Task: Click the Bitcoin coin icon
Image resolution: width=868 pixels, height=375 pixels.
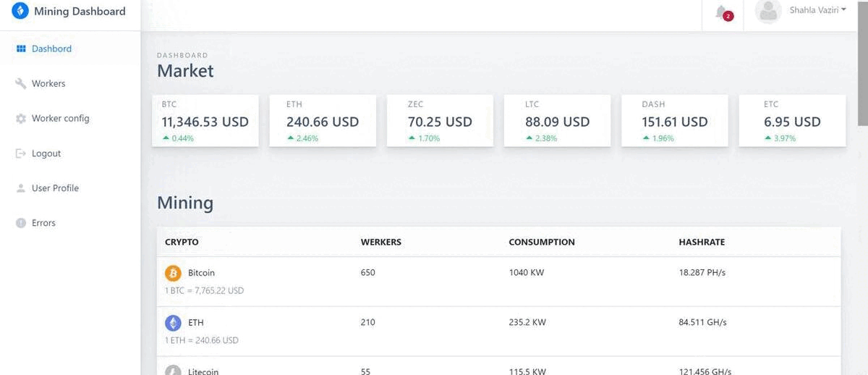Action: pyautogui.click(x=173, y=273)
